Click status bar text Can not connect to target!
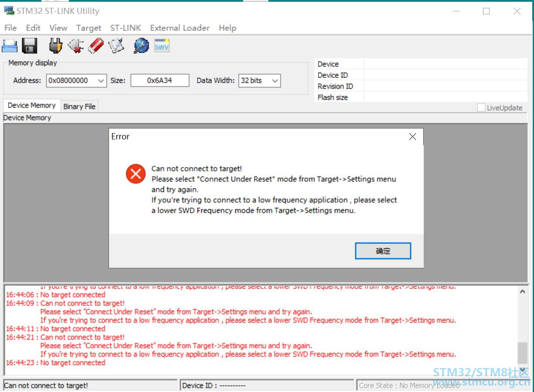The height and width of the screenshot is (392, 534). tap(46, 385)
